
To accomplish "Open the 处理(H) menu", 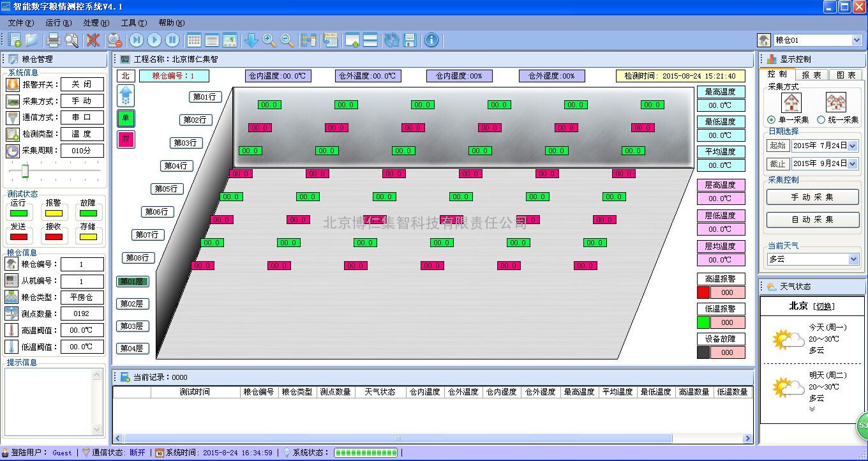I will 96,23.
